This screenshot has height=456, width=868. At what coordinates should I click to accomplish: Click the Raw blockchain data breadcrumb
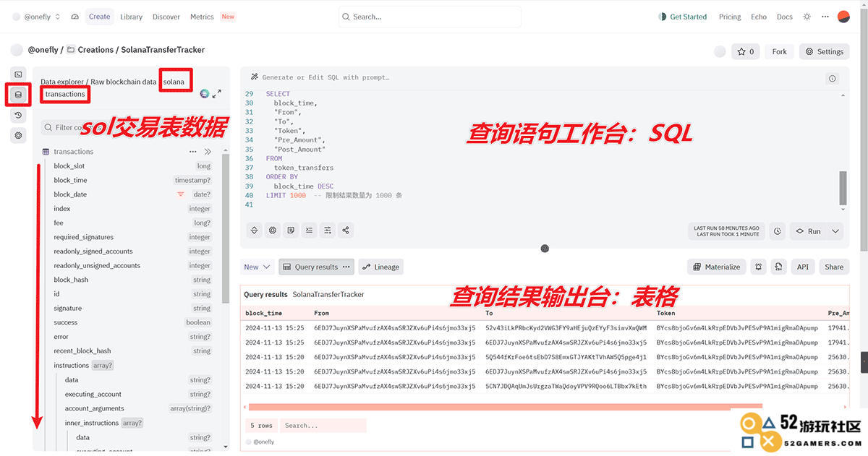[x=124, y=82]
